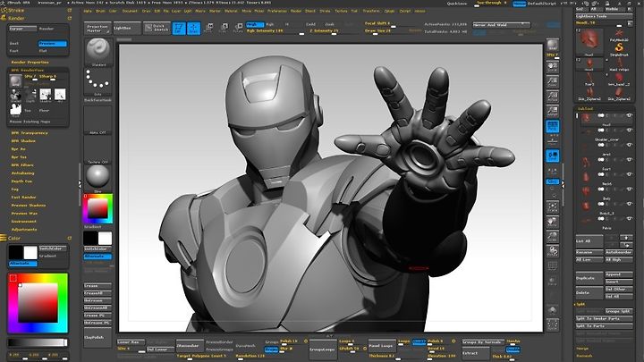
Task: Open the Stroke palette icon
Action: click(4, 10)
